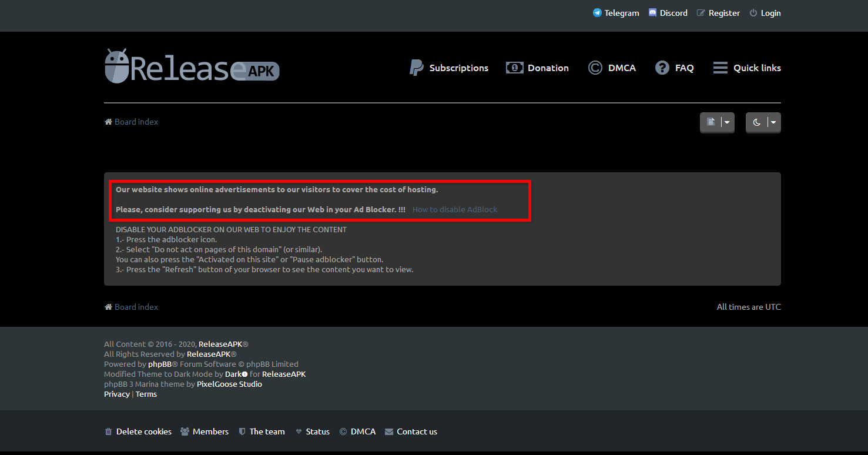The height and width of the screenshot is (455, 868).
Task: Click the Contact us envelope icon
Action: click(x=389, y=431)
